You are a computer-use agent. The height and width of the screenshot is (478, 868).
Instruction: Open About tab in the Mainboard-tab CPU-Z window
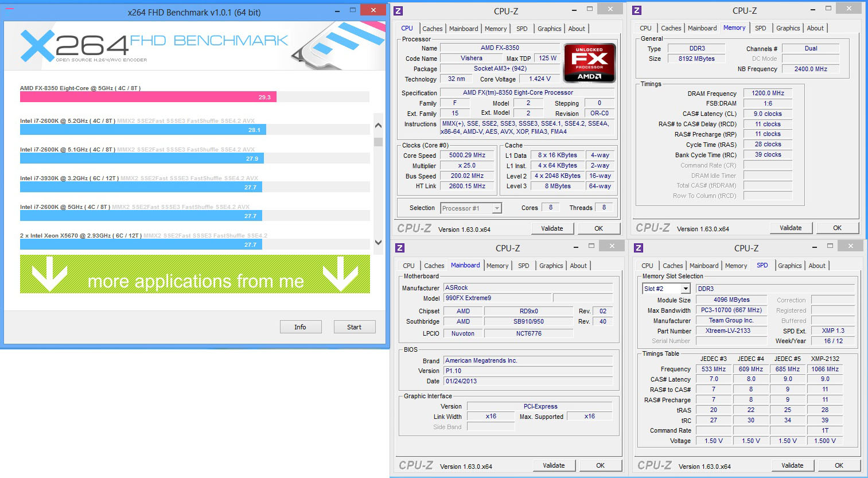click(578, 266)
